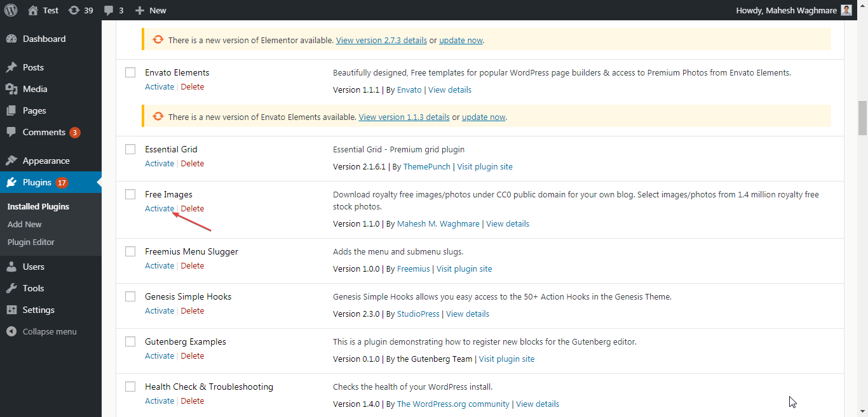Image resolution: width=868 pixels, height=417 pixels.
Task: Activate the Free Images plugin
Action: [x=159, y=208]
